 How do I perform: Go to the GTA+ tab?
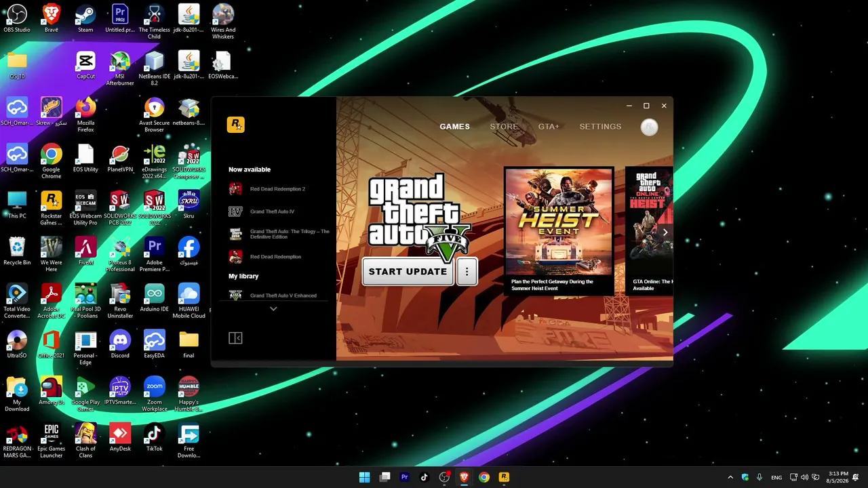tap(549, 127)
